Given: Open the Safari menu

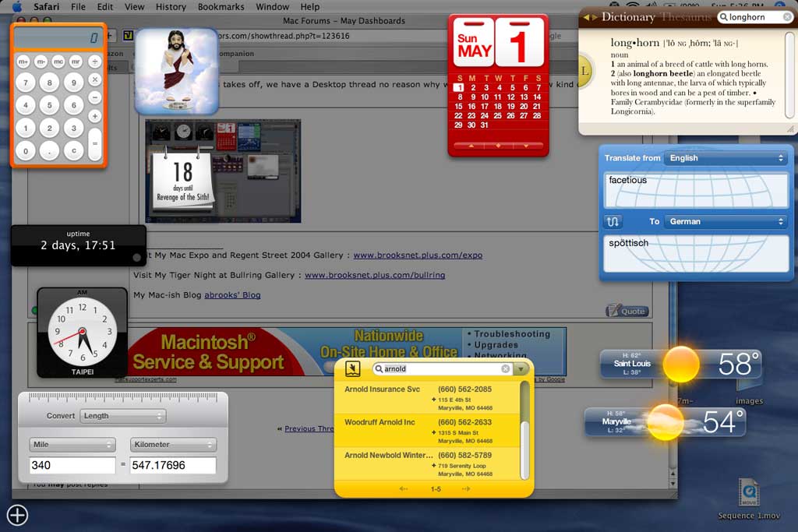Looking at the screenshot, I should point(46,6).
